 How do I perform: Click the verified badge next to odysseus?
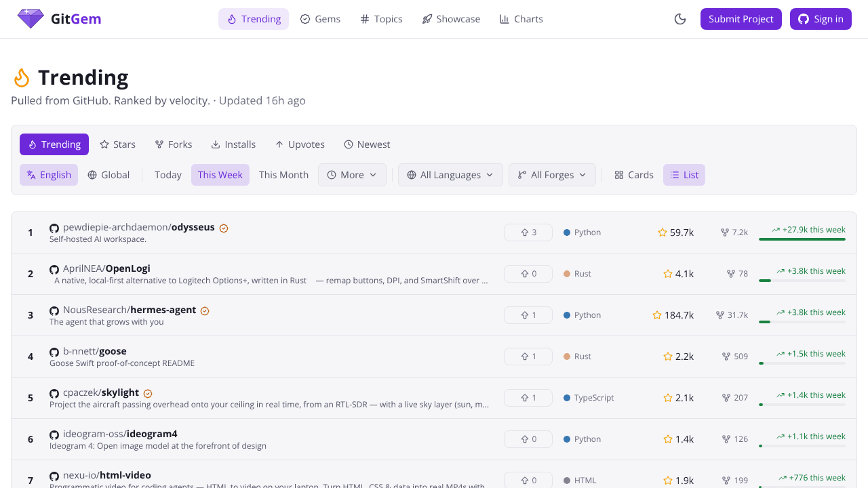pos(224,228)
